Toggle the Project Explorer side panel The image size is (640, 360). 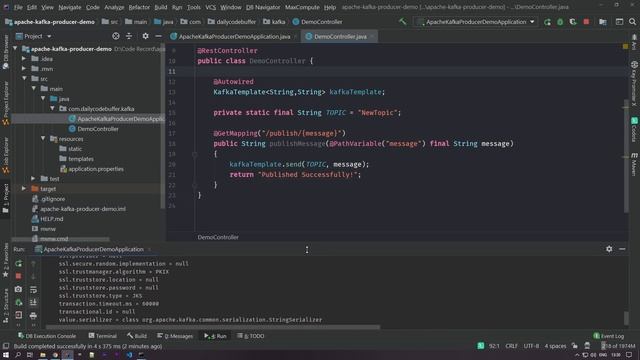tap(5, 103)
